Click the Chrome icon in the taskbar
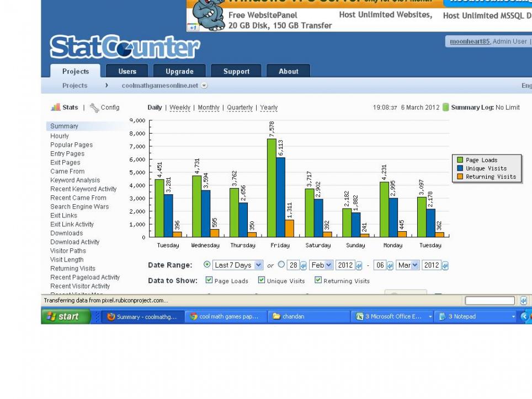 [193, 317]
